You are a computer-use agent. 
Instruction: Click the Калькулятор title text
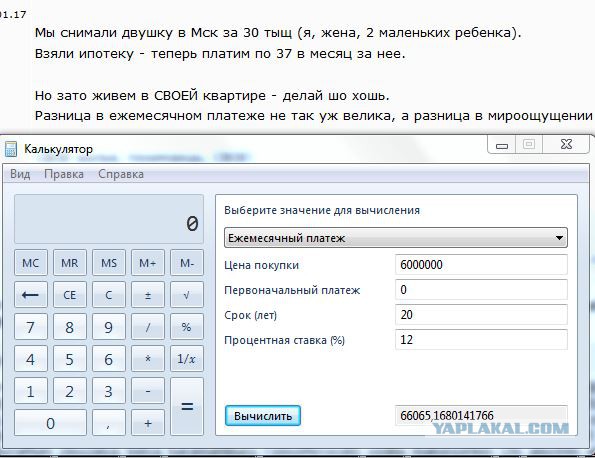coord(58,149)
